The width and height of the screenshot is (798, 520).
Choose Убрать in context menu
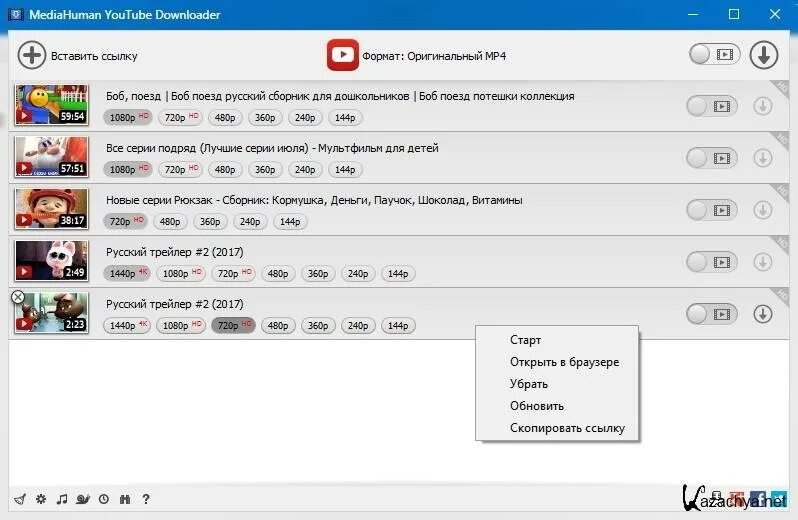pos(557,384)
